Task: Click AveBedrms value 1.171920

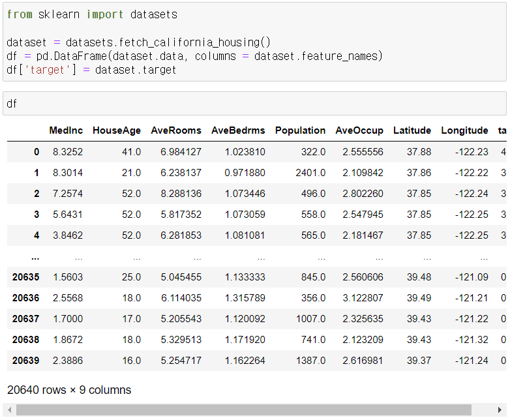Action: tap(245, 340)
